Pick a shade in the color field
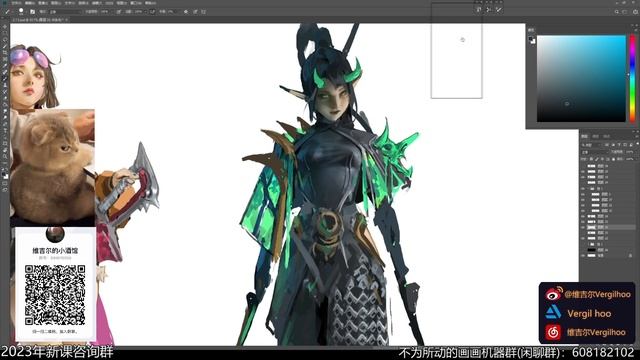This screenshot has height=360, width=640. click(581, 78)
